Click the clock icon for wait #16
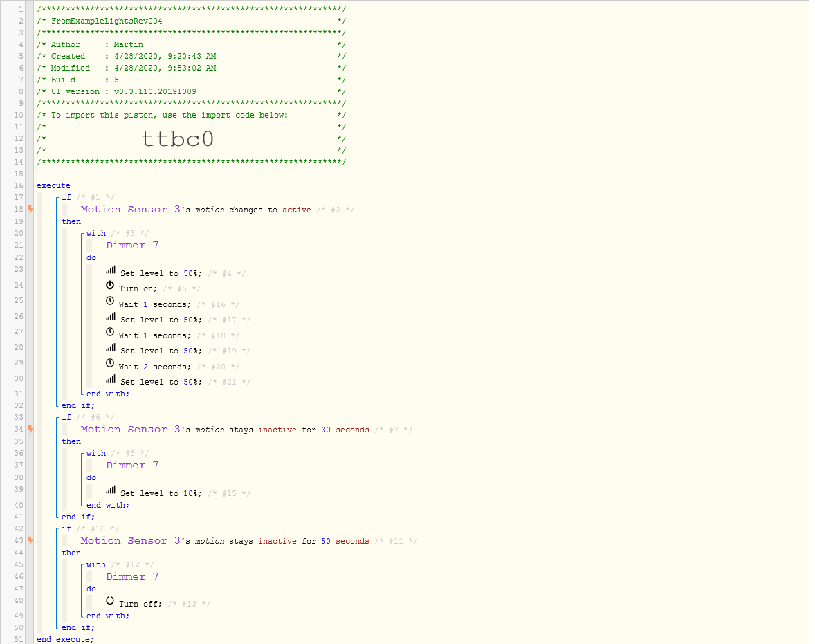This screenshot has width=815, height=644. pyautogui.click(x=110, y=300)
